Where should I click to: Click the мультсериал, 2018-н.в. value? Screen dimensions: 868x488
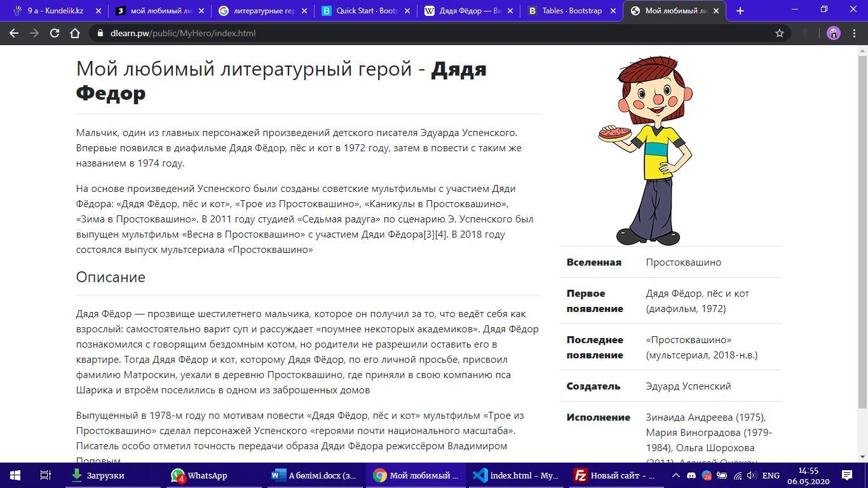(x=702, y=355)
